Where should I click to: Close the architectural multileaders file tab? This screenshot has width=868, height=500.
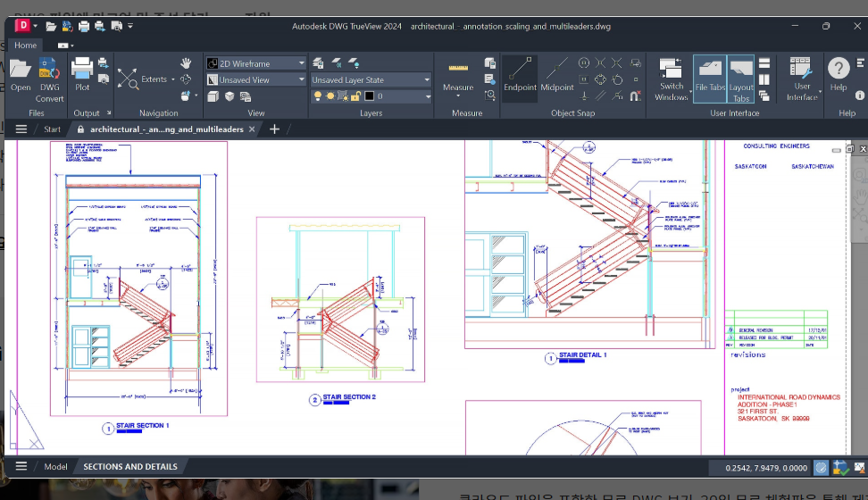coord(252,129)
